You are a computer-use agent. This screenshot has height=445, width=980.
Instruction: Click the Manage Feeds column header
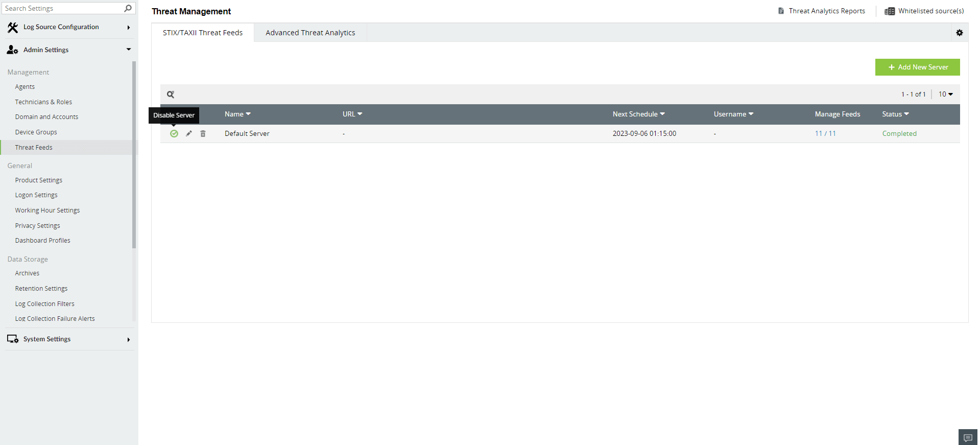pos(838,114)
